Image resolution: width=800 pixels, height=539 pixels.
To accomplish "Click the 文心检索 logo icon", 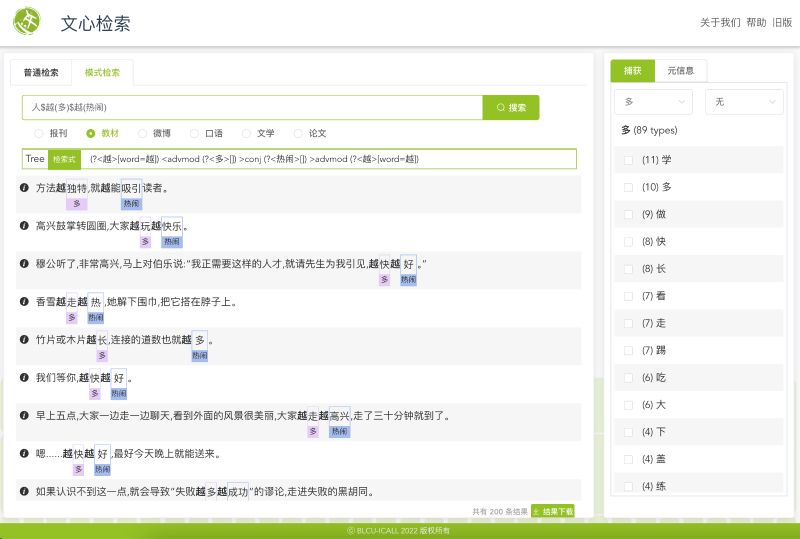I will point(29,23).
